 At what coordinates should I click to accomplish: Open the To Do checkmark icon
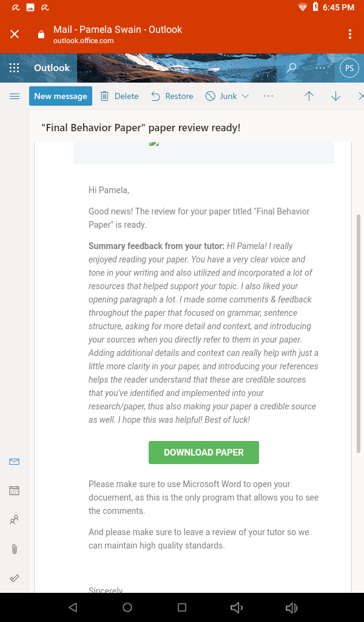pyautogui.click(x=15, y=578)
